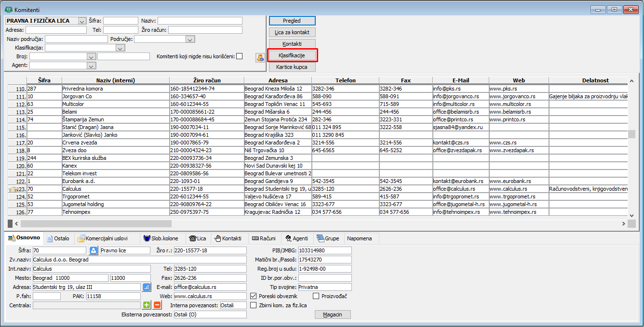Open the Lica tab with telephone icon
Screen dimensions: 644x327
(x=198, y=238)
